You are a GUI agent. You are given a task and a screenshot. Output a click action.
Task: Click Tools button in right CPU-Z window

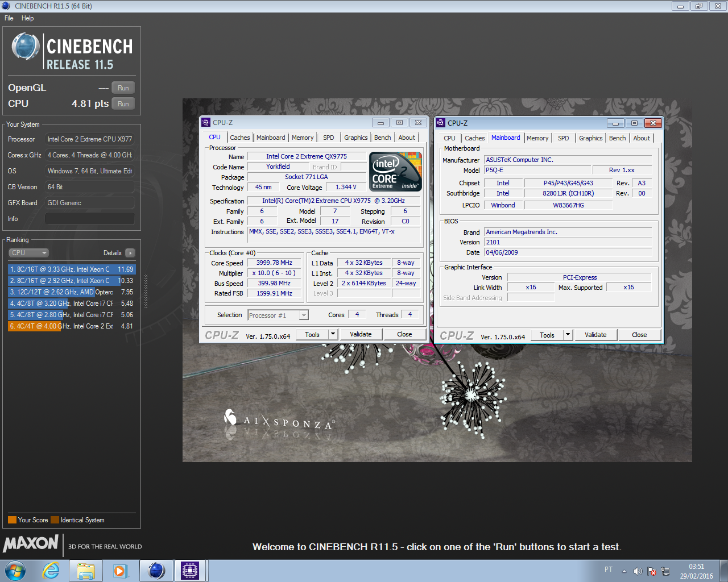pyautogui.click(x=547, y=335)
